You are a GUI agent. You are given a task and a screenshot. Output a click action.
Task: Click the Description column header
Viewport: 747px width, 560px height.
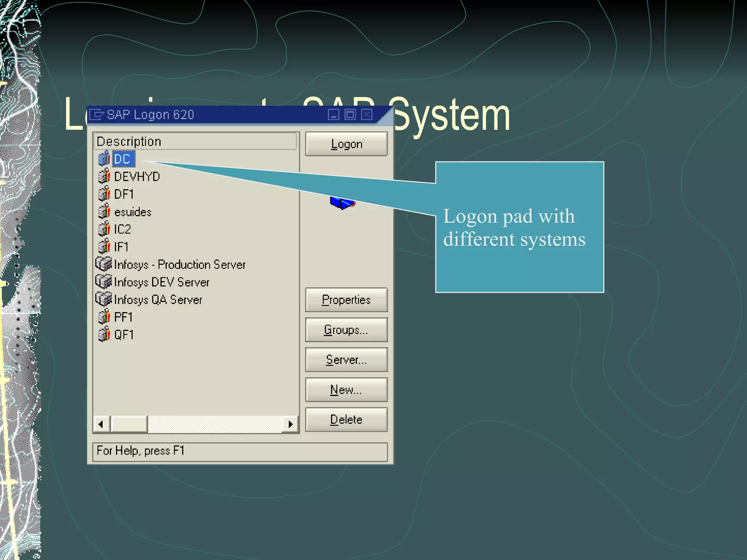[x=196, y=141]
